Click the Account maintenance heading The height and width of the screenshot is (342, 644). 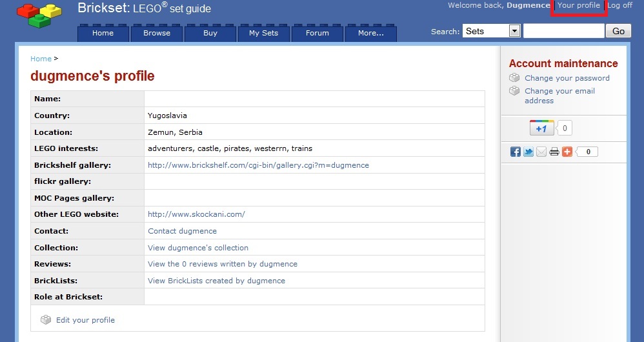pyautogui.click(x=563, y=63)
